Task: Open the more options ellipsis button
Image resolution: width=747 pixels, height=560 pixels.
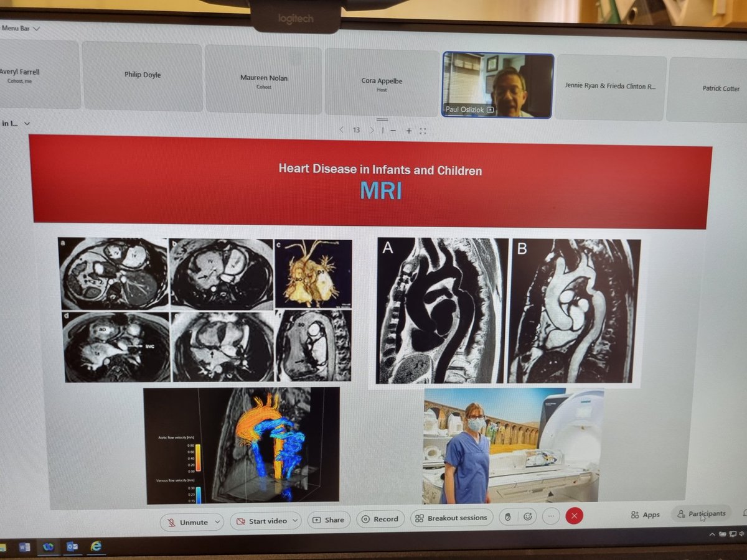Action: pos(550,516)
